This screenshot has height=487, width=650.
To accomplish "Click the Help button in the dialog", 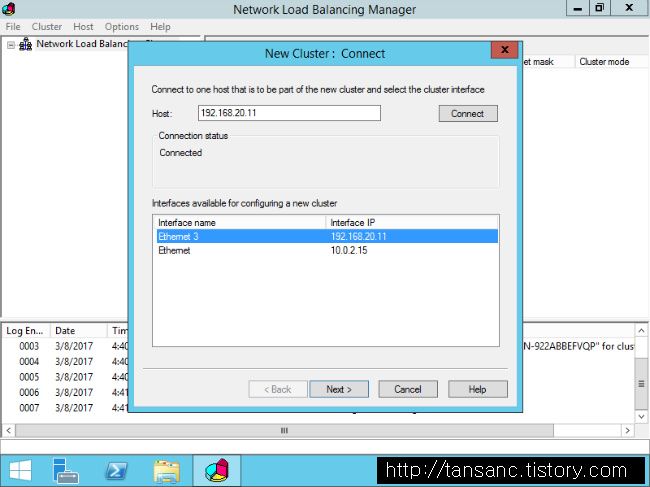I will (x=478, y=389).
